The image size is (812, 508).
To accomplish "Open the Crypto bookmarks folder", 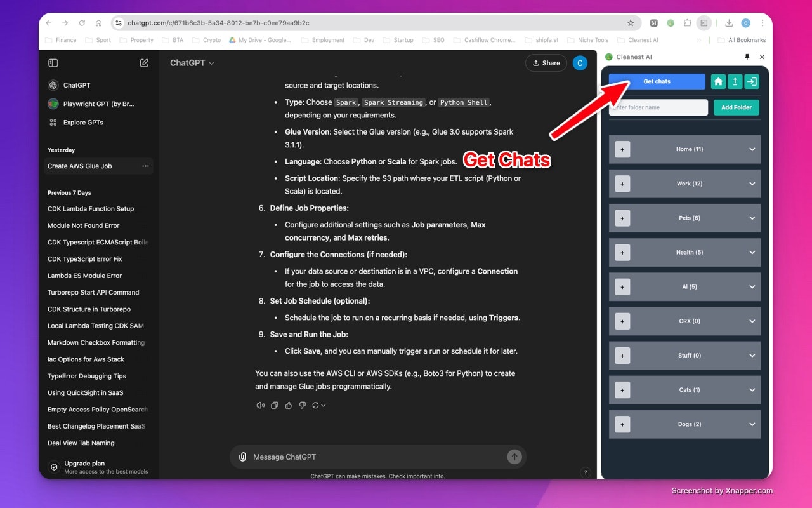I will click(207, 40).
